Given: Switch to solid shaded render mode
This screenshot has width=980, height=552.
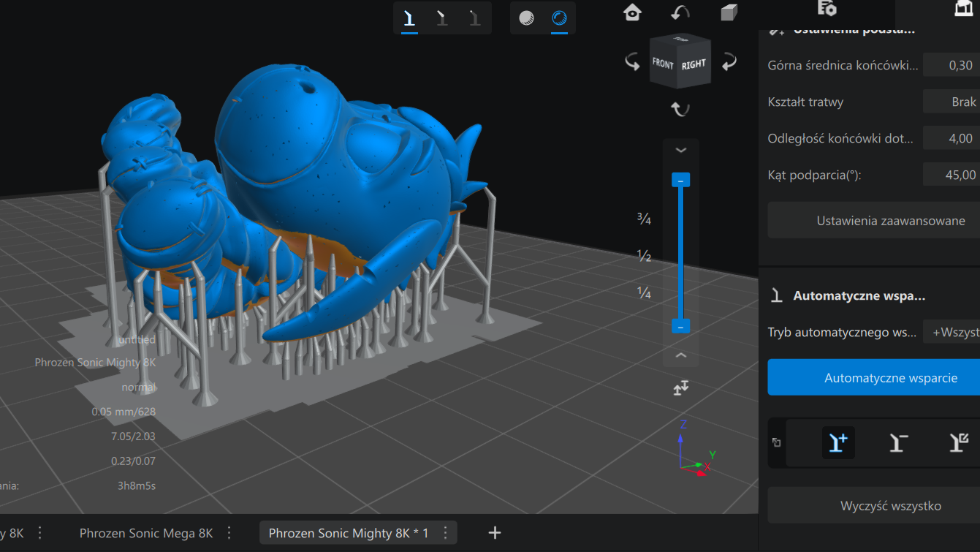Looking at the screenshot, I should [x=526, y=18].
